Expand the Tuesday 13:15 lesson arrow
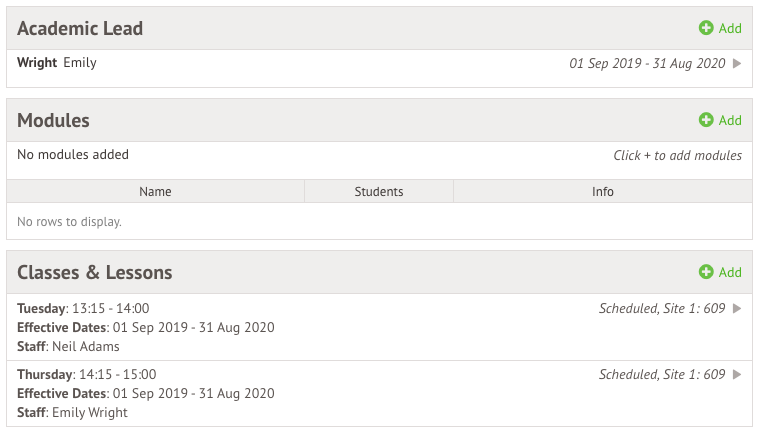This screenshot has height=433, width=760. pos(737,308)
